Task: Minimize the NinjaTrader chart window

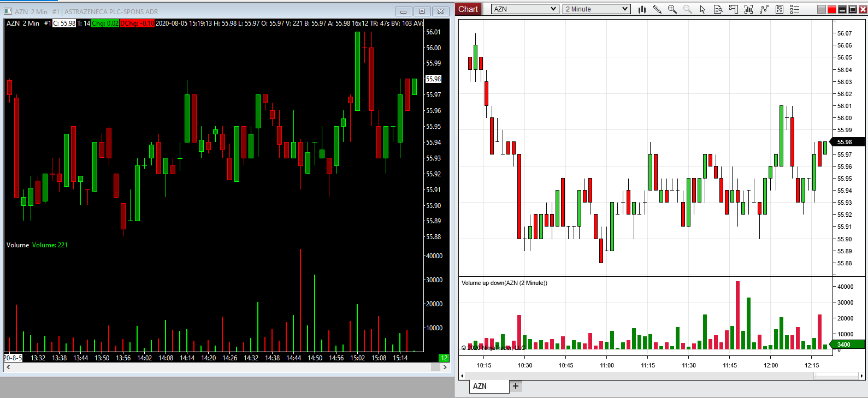Action: (842, 9)
